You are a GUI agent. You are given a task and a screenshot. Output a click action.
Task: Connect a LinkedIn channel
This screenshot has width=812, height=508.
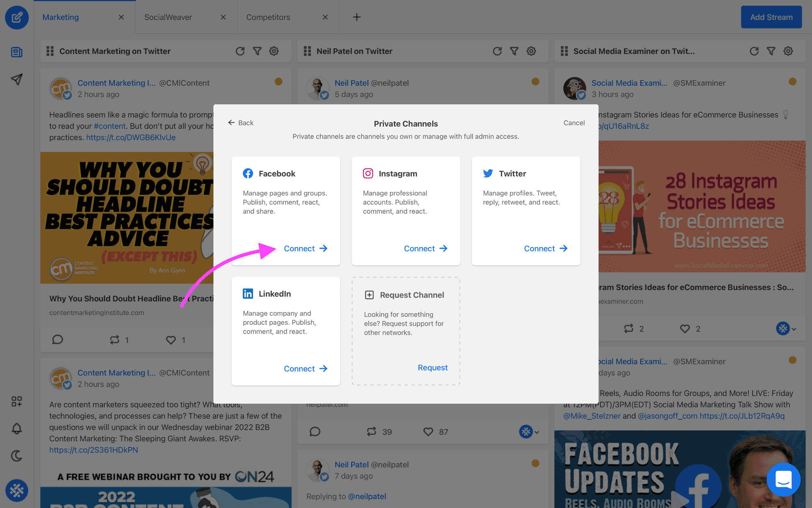305,369
